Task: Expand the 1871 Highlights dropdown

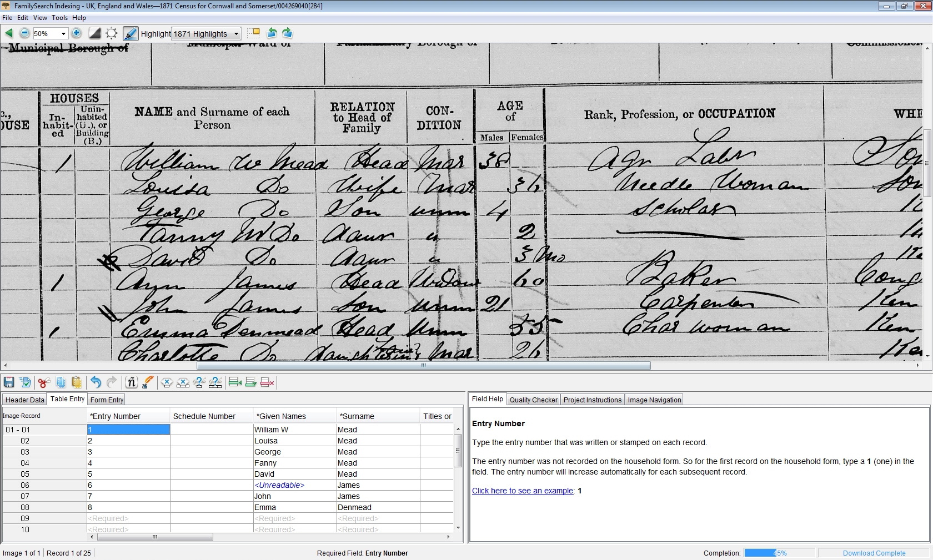Action: (236, 34)
